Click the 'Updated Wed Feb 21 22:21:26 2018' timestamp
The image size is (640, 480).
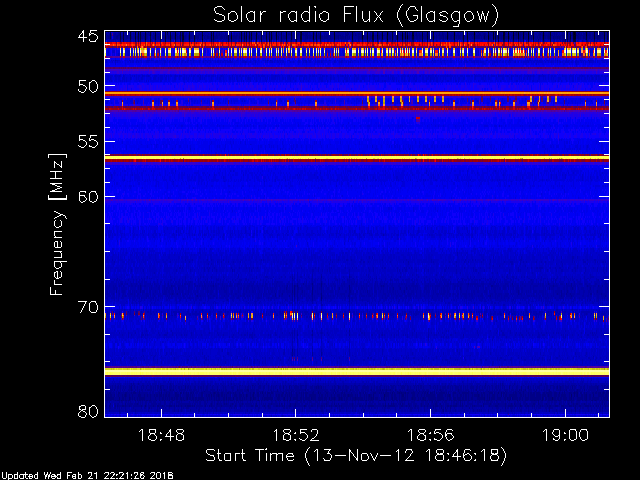(x=87, y=476)
